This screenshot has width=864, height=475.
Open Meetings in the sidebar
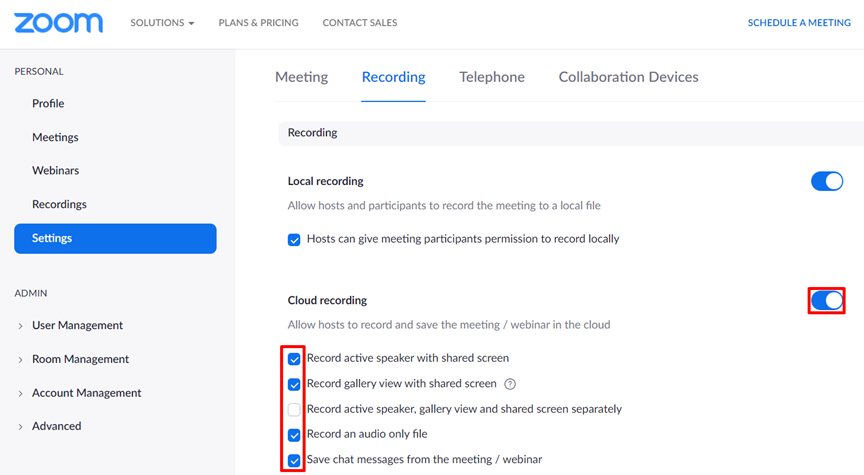pyautogui.click(x=55, y=137)
